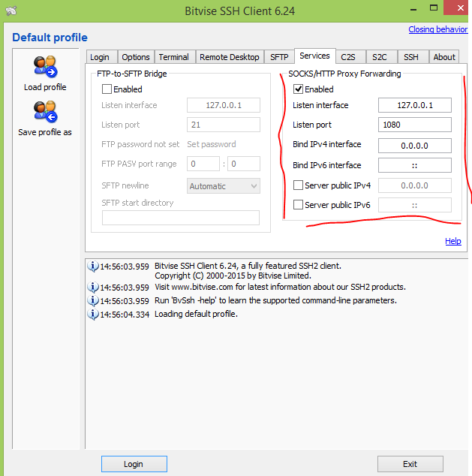Image resolution: width=472 pixels, height=476 pixels.
Task: Open the SFTP newline dropdown
Action: pyautogui.click(x=224, y=186)
